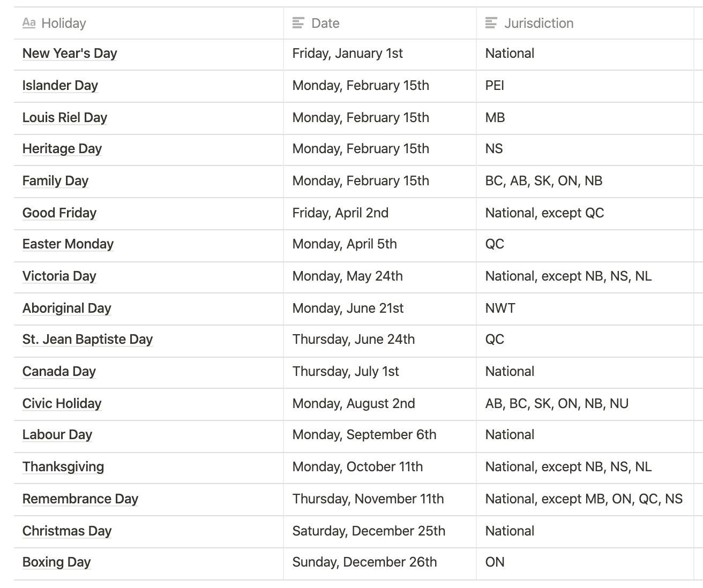The height and width of the screenshot is (588, 703).
Task: Select the 'Thursday, July 1st' cell
Action: pyautogui.click(x=380, y=372)
